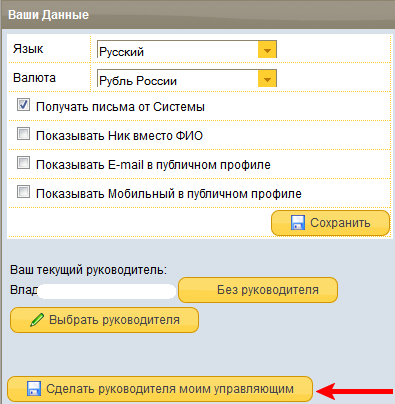Check Показывать E-mail в публичном профиле
Image resolution: width=395 pixels, height=404 pixels.
click(x=23, y=163)
